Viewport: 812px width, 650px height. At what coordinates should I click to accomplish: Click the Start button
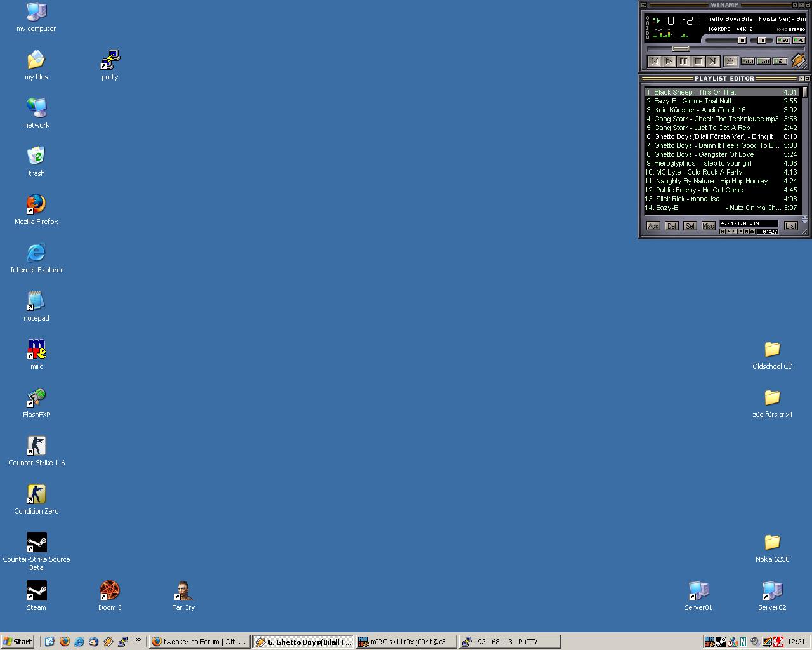[x=18, y=642]
